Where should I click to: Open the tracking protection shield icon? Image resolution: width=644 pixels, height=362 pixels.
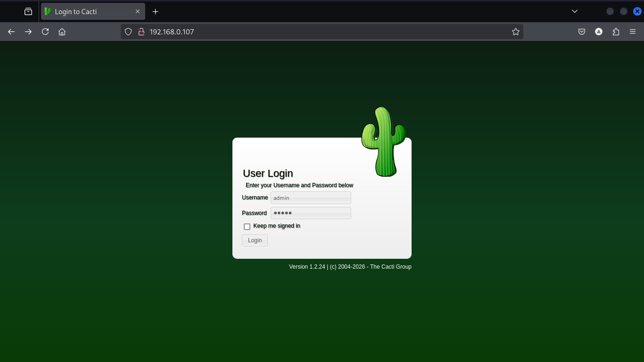128,32
